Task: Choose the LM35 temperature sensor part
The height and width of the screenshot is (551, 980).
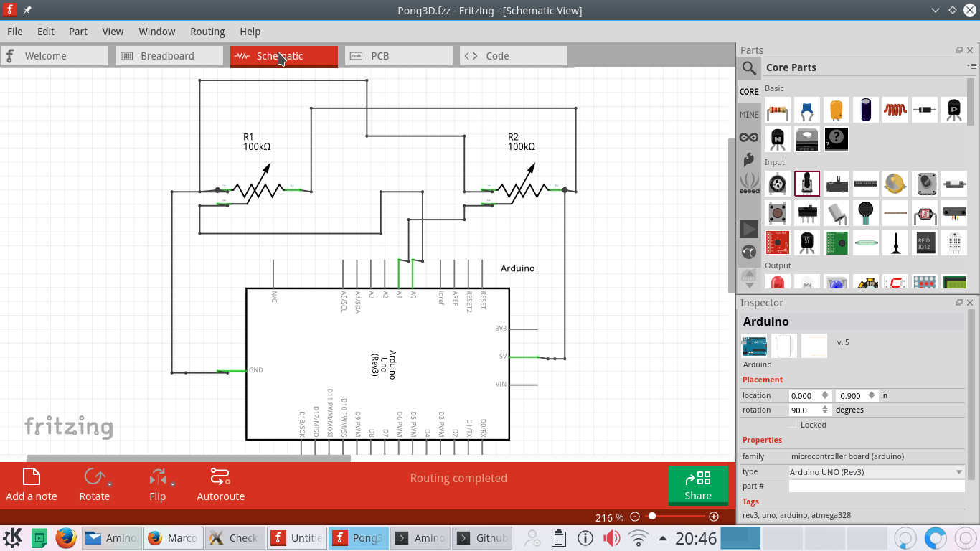Action: (807, 242)
